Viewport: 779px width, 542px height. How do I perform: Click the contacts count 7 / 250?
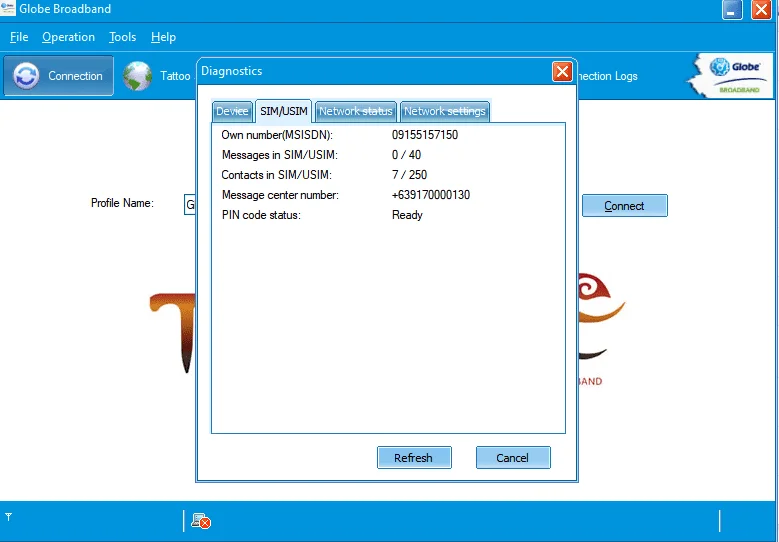pyautogui.click(x=409, y=175)
